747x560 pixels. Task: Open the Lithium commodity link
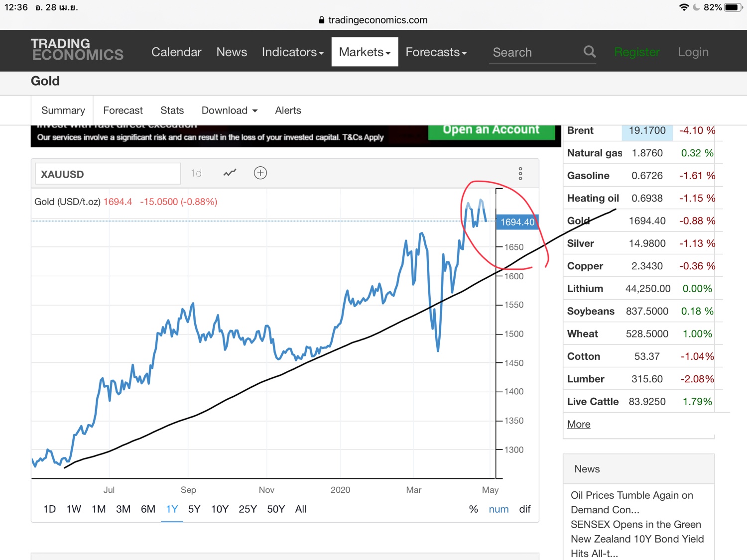585,289
